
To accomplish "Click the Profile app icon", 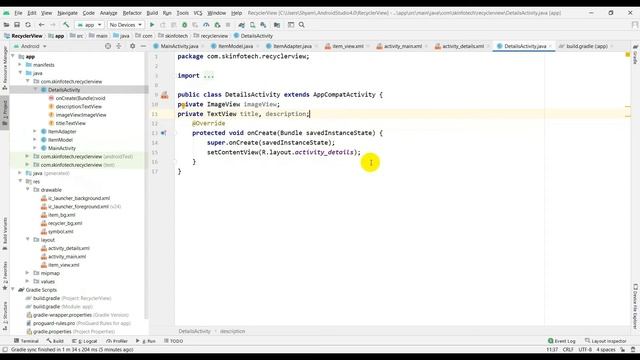I will pyautogui.click(x=206, y=25).
